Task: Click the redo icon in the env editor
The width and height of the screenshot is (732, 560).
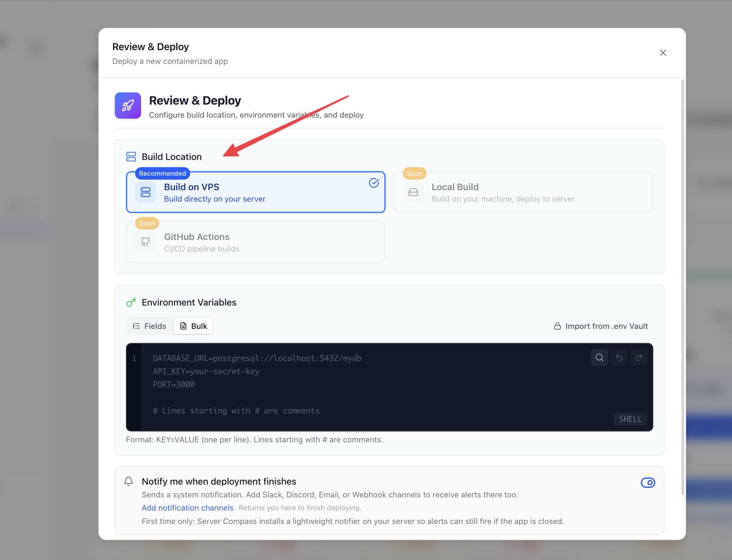Action: (x=639, y=357)
